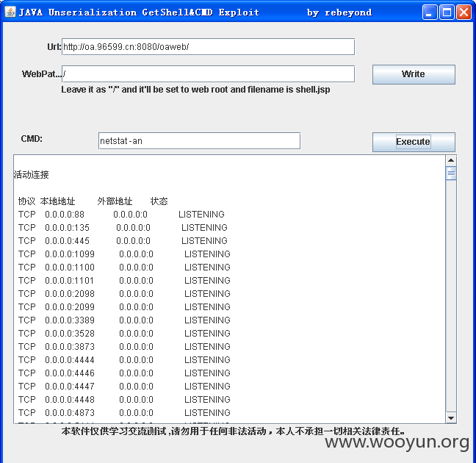This screenshot has width=476, height=463.
Task: Focus the Url input field
Action: [209, 47]
